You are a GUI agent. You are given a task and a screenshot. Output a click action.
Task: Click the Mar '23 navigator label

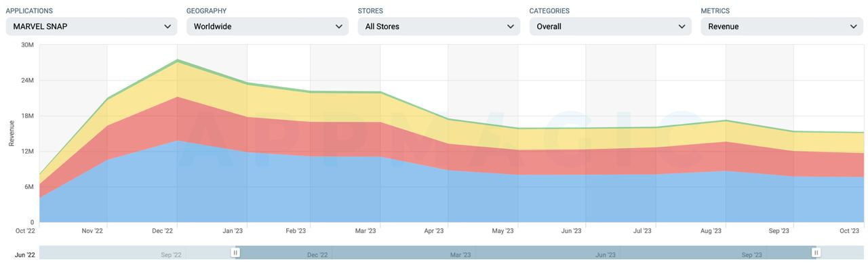(460, 255)
